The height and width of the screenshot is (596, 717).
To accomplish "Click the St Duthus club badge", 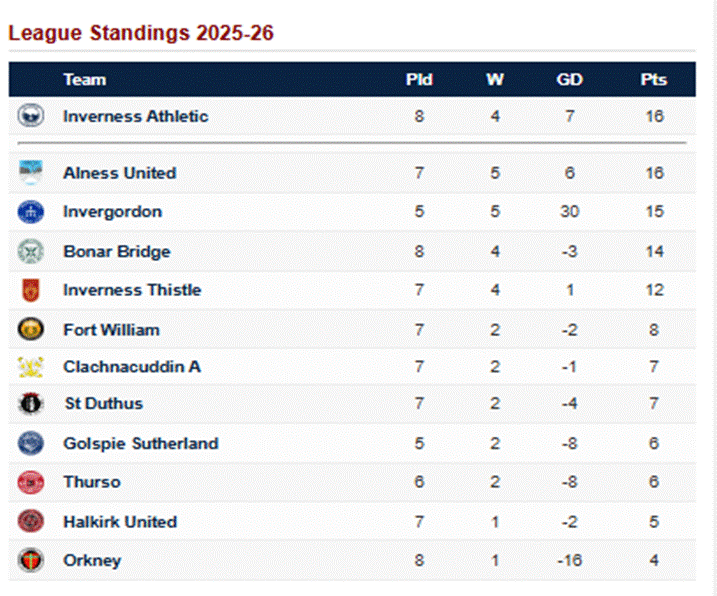I will point(31,404).
